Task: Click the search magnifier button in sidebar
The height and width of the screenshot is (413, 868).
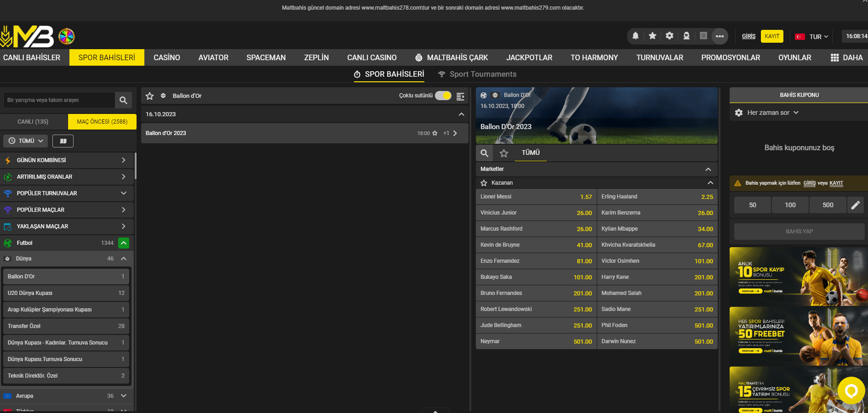Action: [x=123, y=100]
